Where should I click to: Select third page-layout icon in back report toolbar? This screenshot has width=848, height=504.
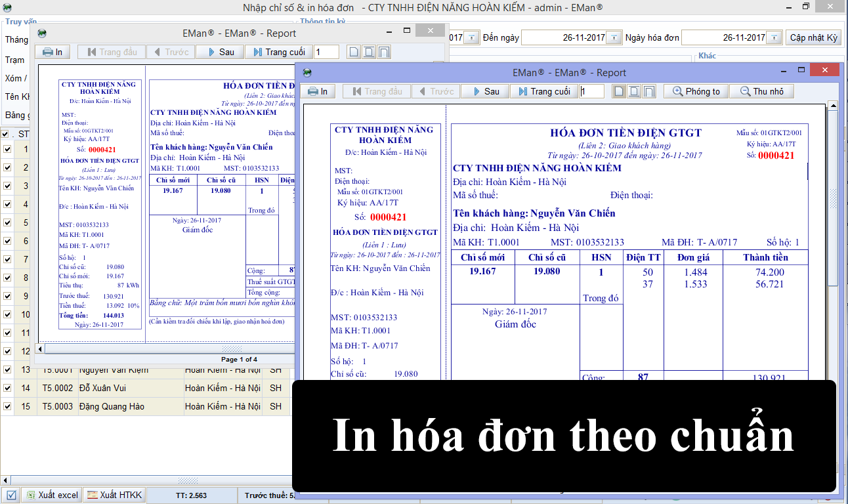pos(384,52)
